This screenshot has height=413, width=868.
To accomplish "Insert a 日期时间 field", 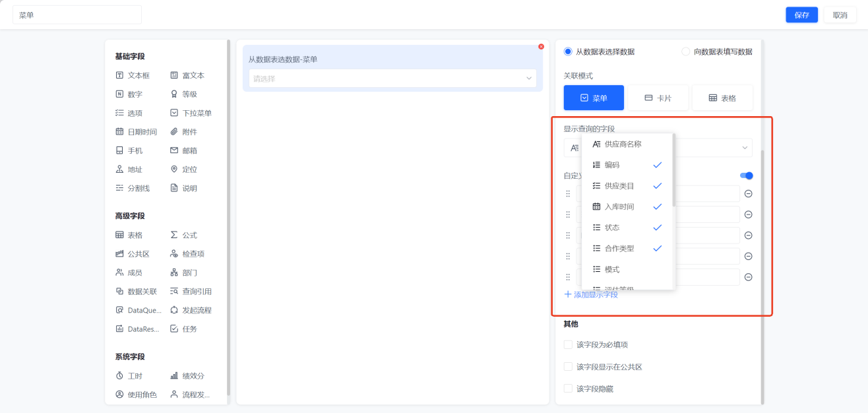I will coord(136,132).
